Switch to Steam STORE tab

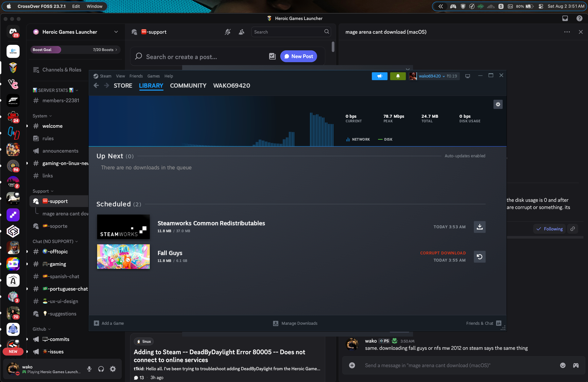coord(123,86)
